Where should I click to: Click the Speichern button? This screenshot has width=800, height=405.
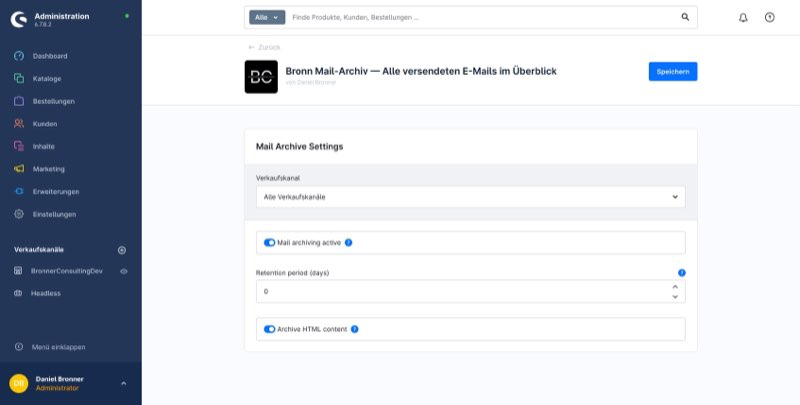(x=672, y=71)
